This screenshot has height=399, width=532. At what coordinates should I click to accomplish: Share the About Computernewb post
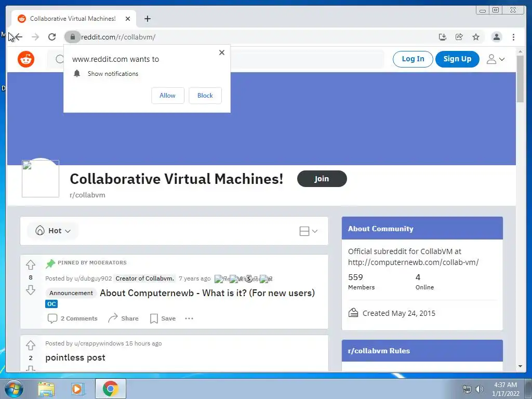(123, 318)
